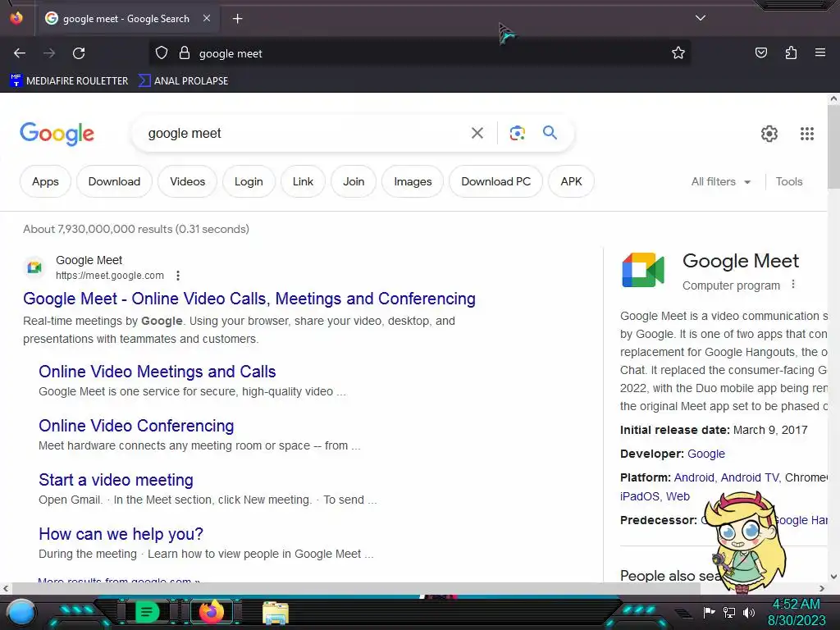Open the Android platform link
Viewport: 840px width, 630px height.
point(694,477)
